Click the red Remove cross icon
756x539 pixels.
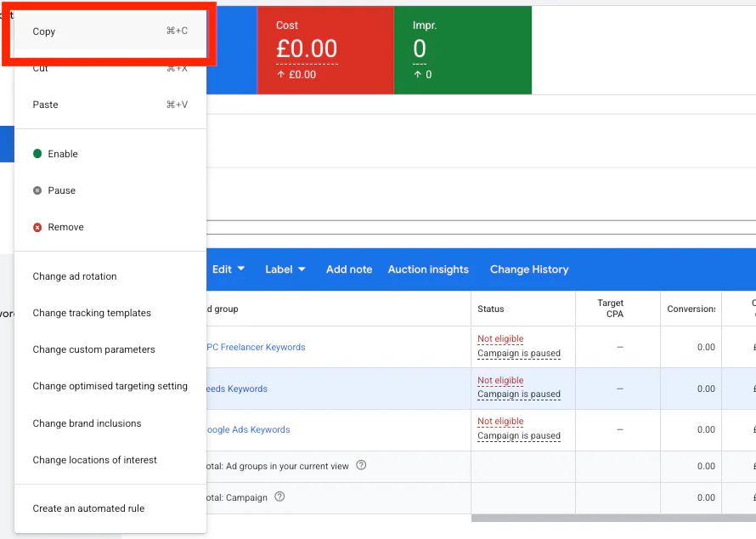[37, 227]
